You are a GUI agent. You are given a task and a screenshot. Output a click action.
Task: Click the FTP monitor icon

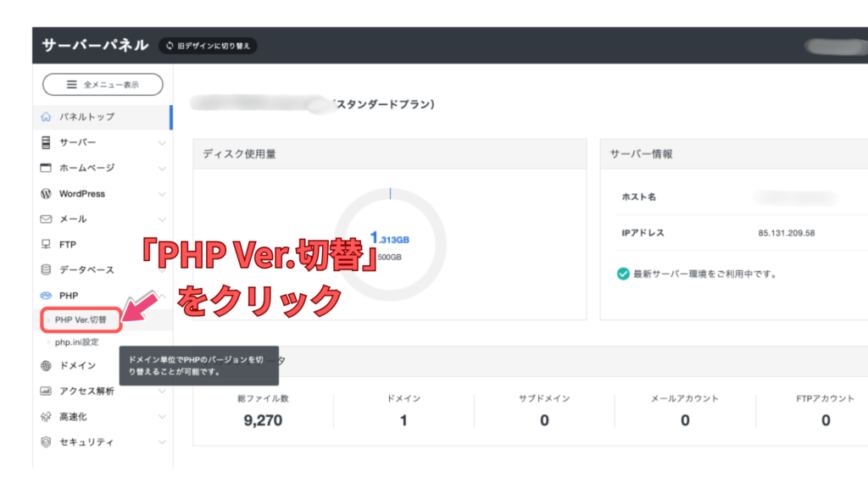coord(47,245)
